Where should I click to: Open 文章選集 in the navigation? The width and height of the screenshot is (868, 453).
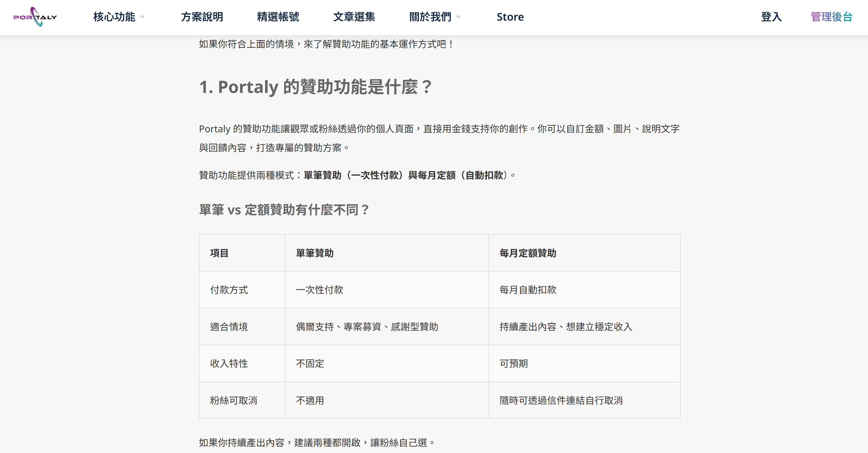354,17
